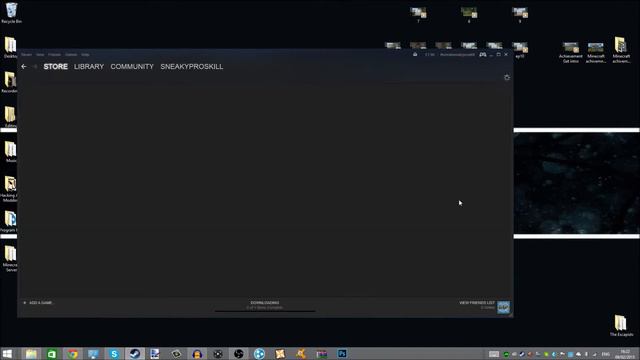Open the Windows Start button
The height and width of the screenshot is (360, 640).
[7, 353]
